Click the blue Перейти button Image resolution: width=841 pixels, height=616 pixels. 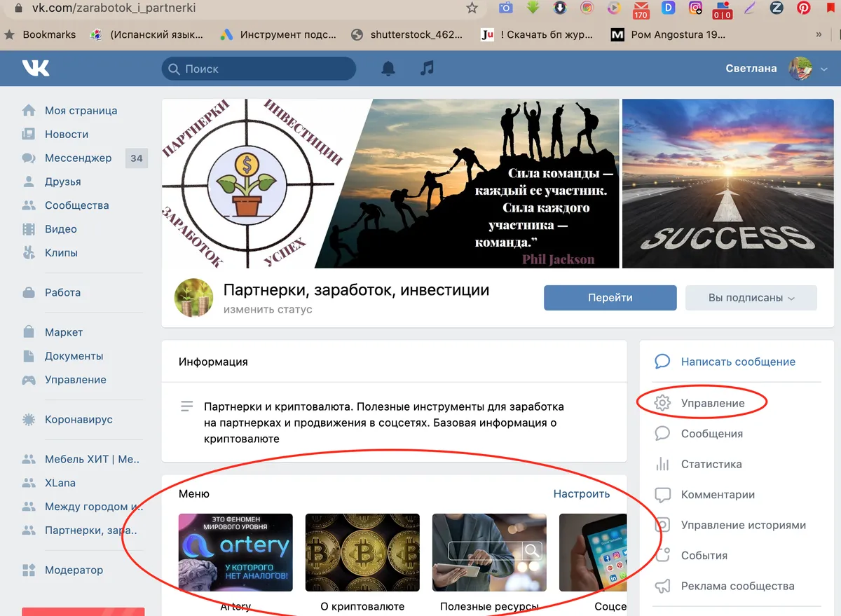pos(610,298)
